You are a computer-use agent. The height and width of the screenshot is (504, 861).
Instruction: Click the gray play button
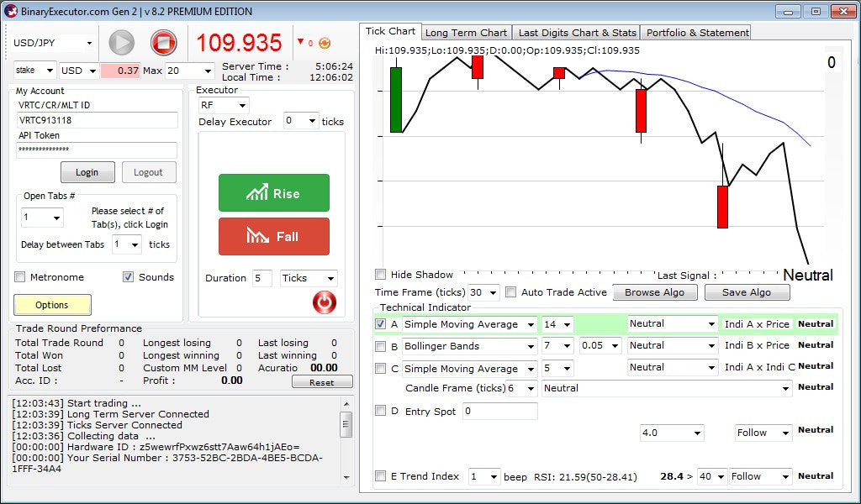pyautogui.click(x=122, y=43)
